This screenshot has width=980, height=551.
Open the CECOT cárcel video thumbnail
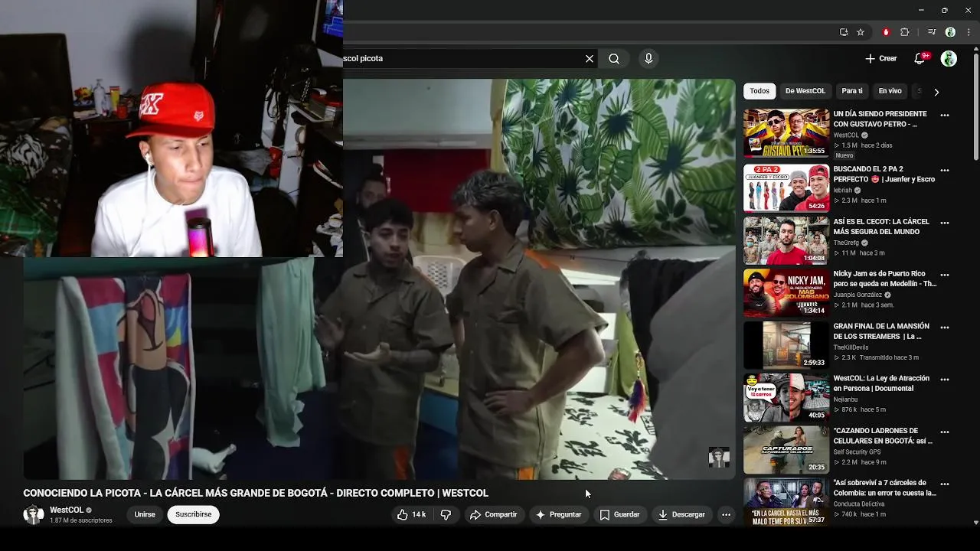click(x=786, y=240)
